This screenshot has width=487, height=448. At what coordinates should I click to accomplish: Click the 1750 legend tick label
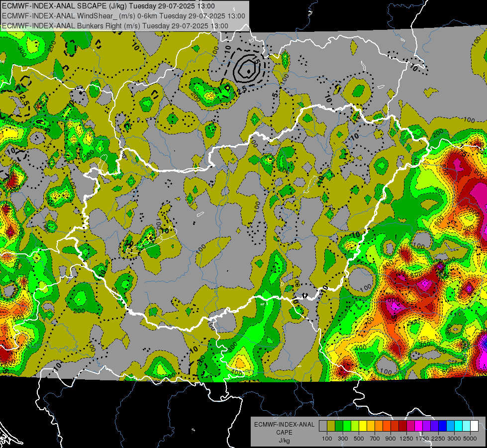point(422,439)
